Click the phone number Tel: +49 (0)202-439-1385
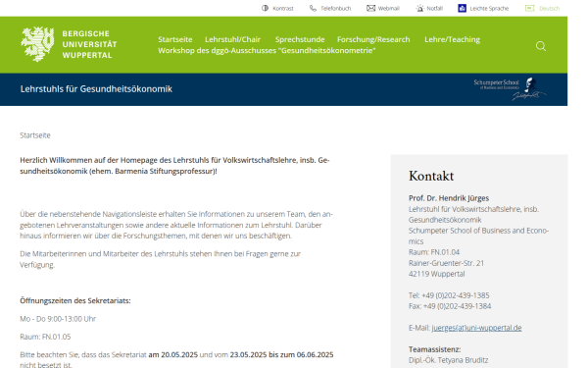 click(x=449, y=295)
